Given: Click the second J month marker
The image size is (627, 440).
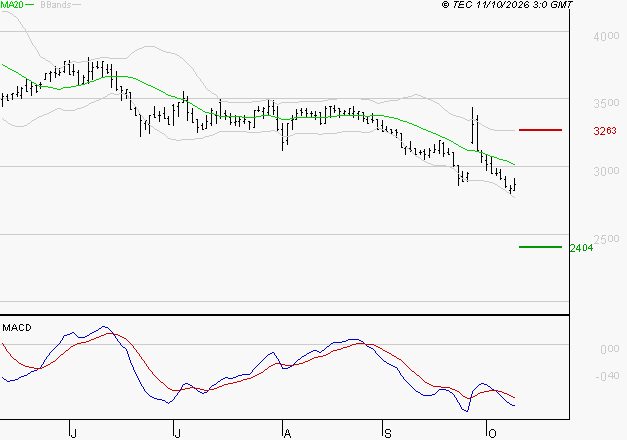Looking at the screenshot, I should [177, 433].
